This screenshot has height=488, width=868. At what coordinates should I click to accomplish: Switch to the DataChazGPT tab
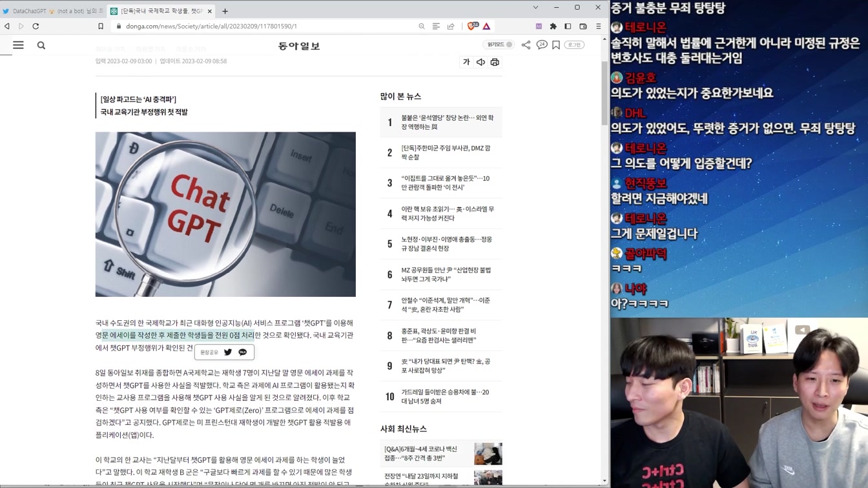click(52, 11)
